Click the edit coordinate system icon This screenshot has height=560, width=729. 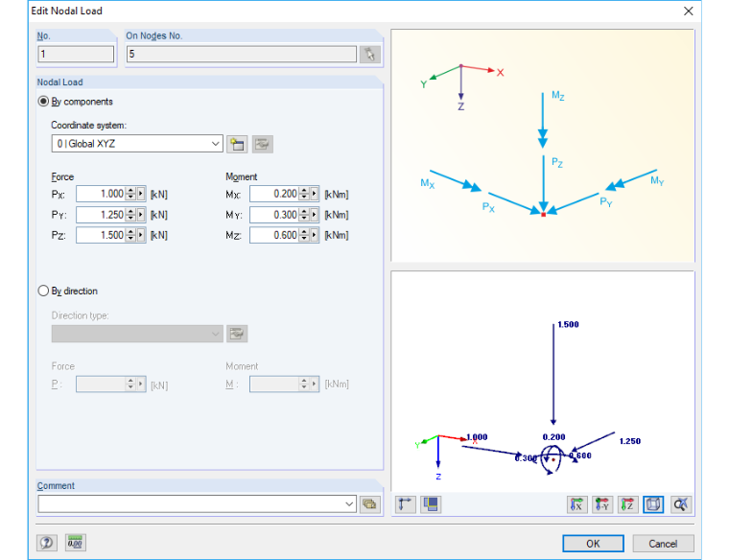click(x=262, y=144)
